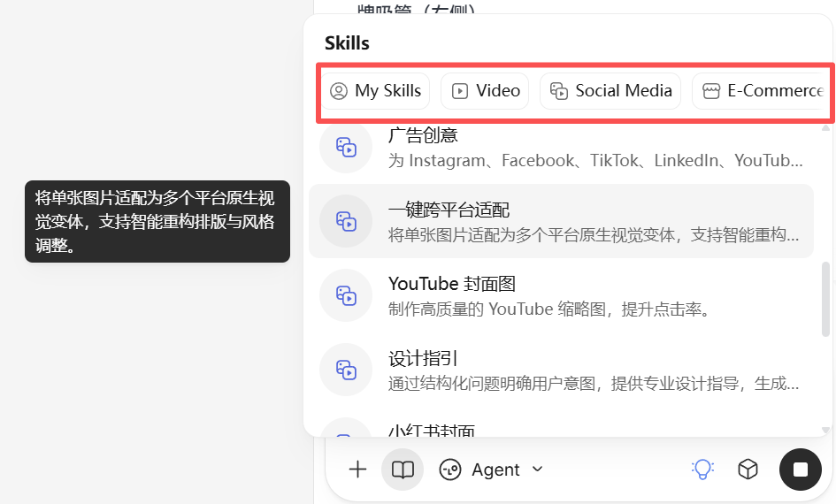The height and width of the screenshot is (504, 836).
Task: Click the 为 Instagram、Facebook description text
Action: [595, 160]
